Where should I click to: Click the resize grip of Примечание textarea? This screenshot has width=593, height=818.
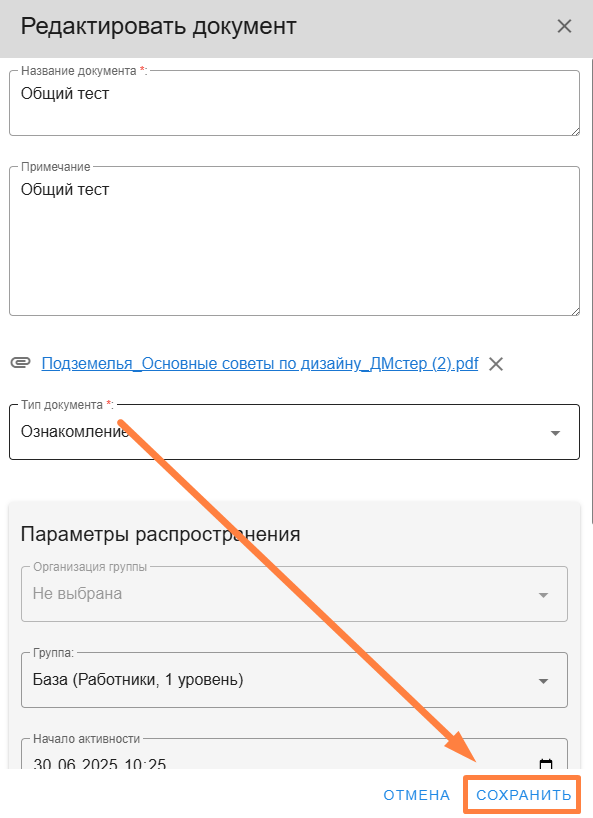point(575,311)
